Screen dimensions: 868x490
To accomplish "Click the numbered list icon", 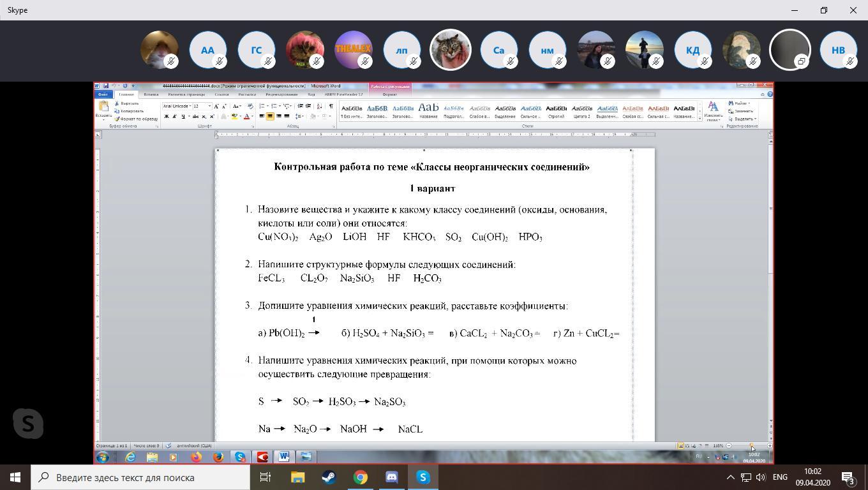I will [274, 106].
